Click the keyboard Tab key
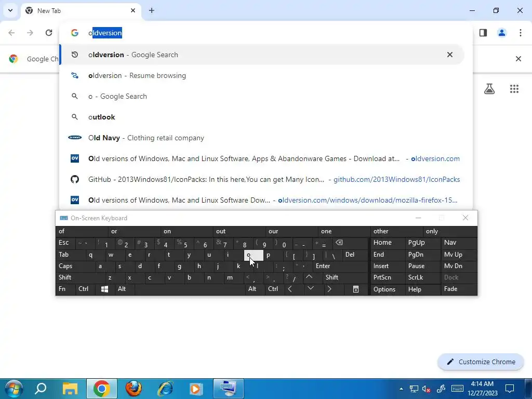532x399 pixels. (x=69, y=255)
